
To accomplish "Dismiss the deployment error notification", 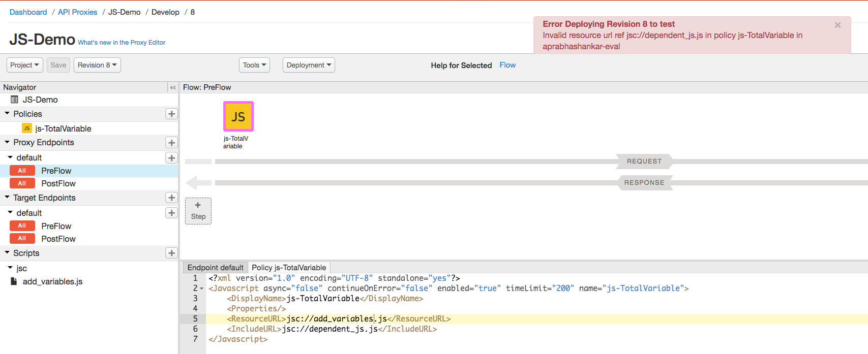I will [837, 25].
